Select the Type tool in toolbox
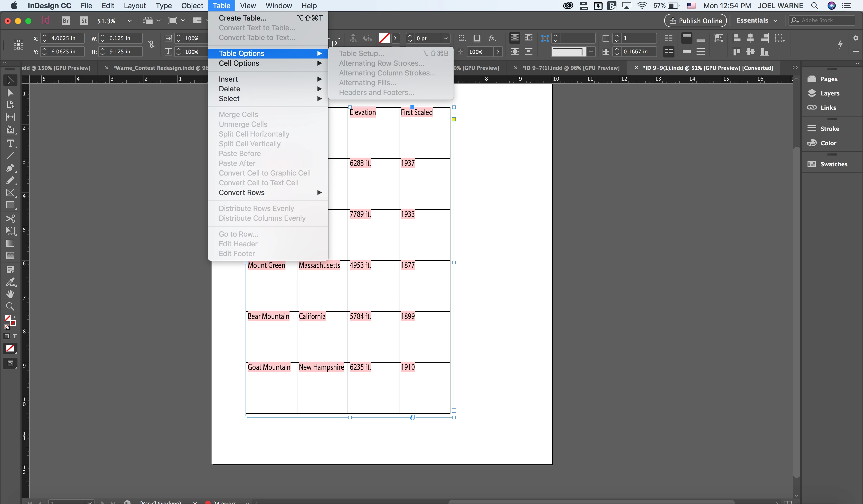This screenshot has width=863, height=504. pyautogui.click(x=10, y=143)
